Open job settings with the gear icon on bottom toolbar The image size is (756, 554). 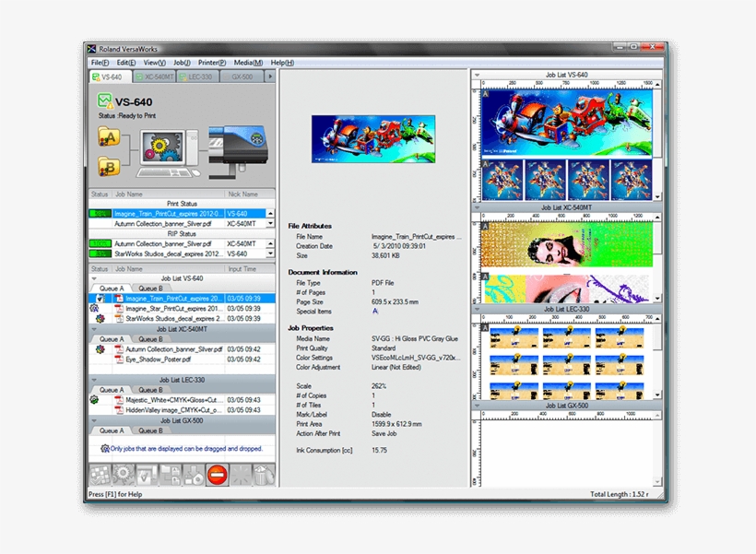(122, 475)
